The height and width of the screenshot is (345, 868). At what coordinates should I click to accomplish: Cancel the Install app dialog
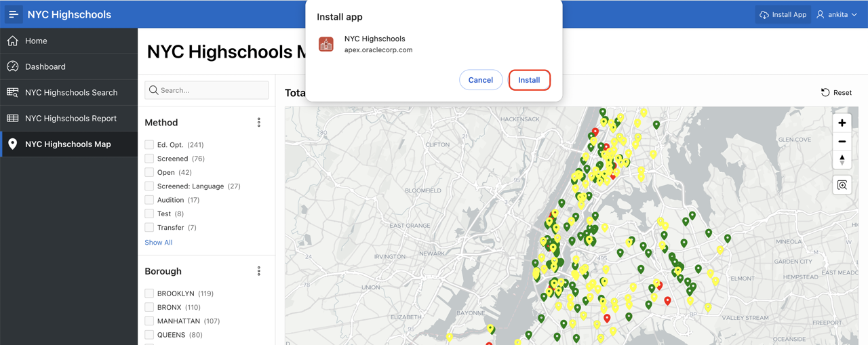(480, 80)
